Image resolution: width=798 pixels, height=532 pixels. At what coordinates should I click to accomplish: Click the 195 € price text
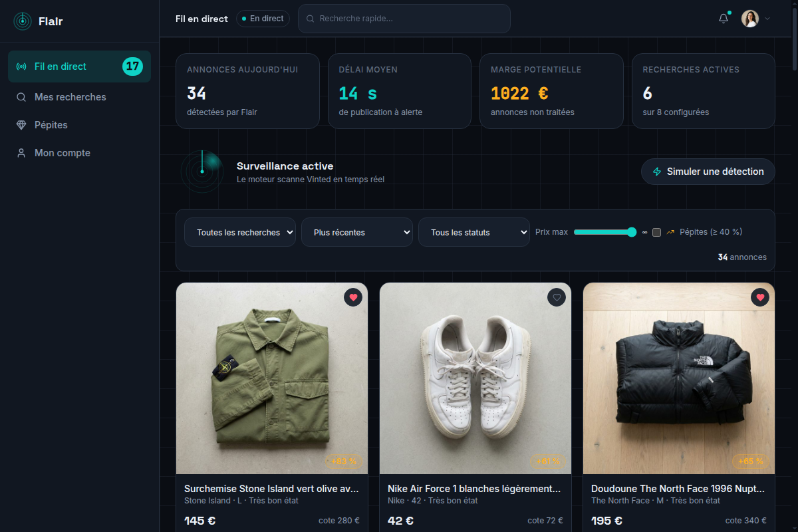point(606,521)
